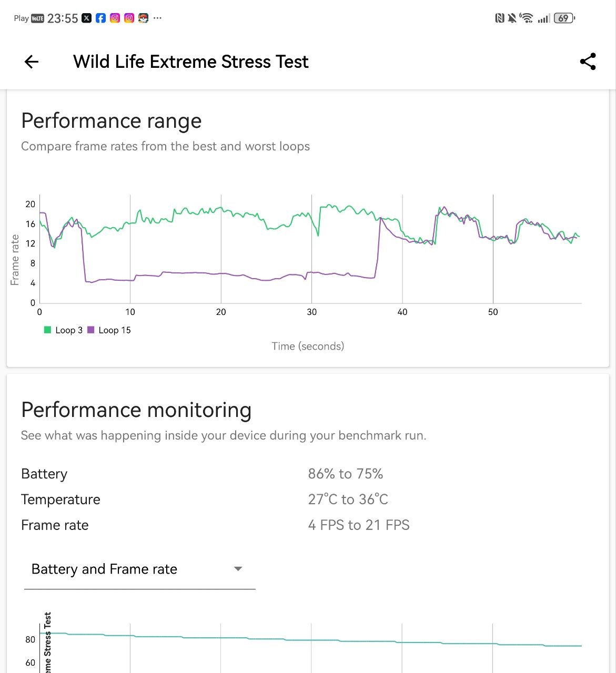Tap the battery level indicator showing 69

(x=564, y=18)
